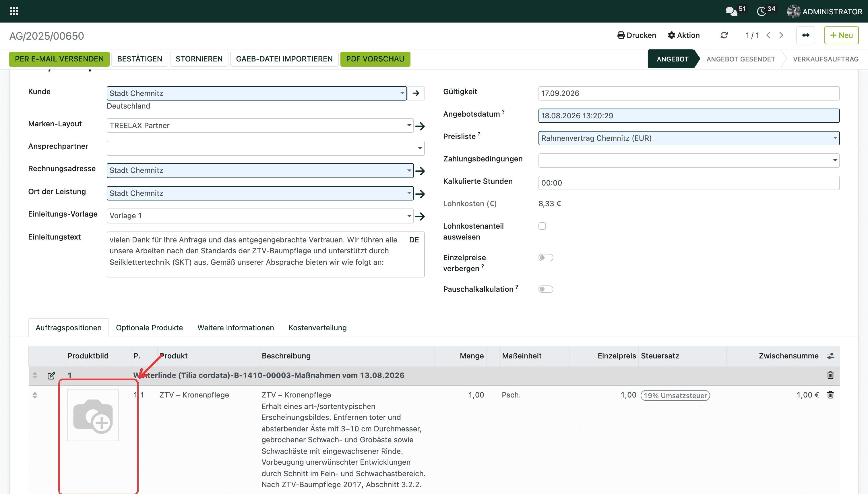Click drag handle of ZTV – Kronenpflege row

(34, 395)
